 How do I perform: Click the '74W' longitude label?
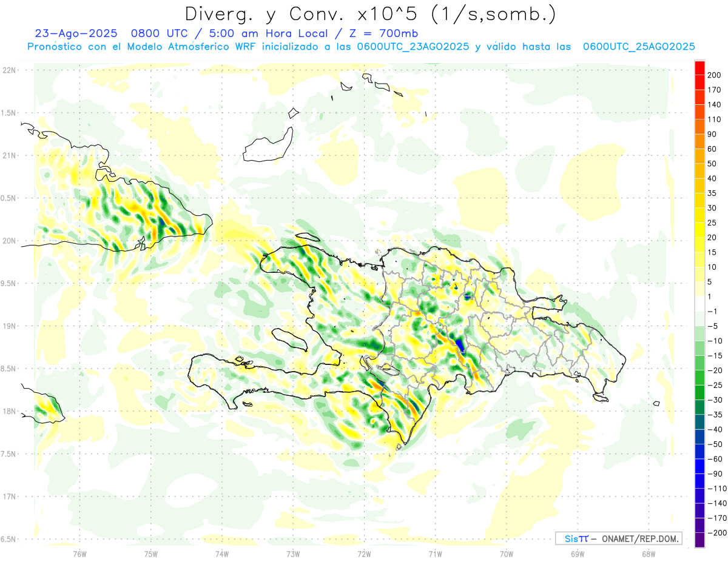(222, 554)
